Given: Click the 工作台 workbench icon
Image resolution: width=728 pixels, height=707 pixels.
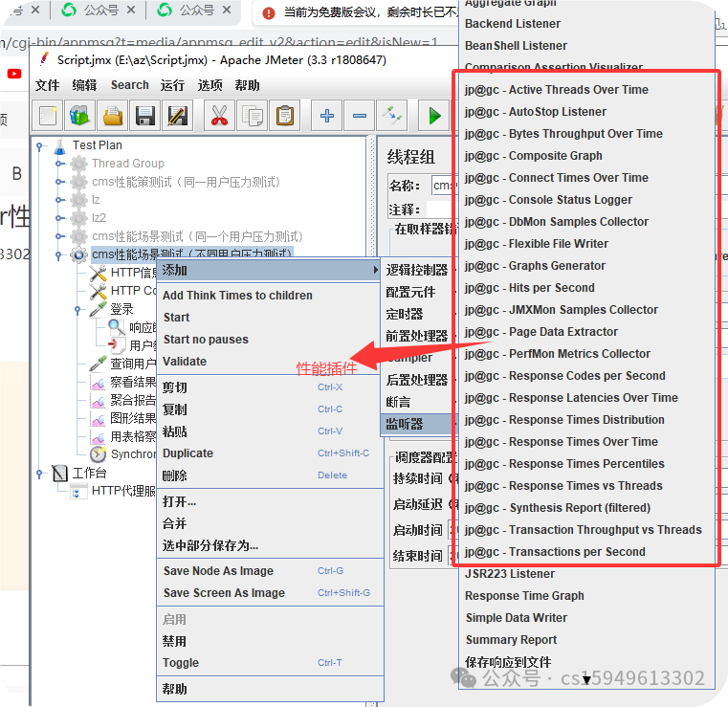Looking at the screenshot, I should coord(59,473).
